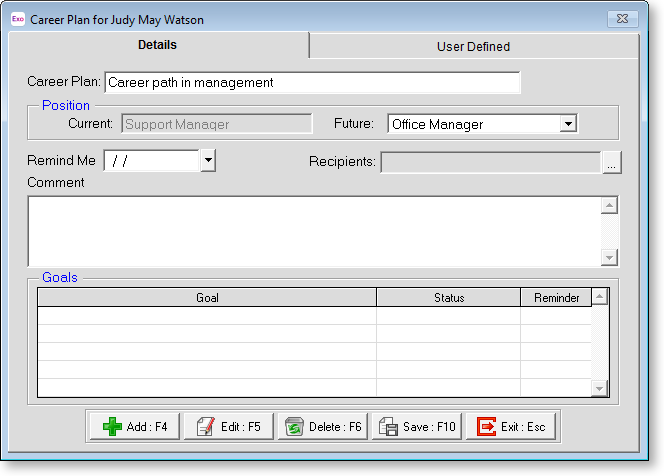Image resolution: width=664 pixels, height=476 pixels.
Task: Click the Remind Me date field
Action: coord(151,160)
